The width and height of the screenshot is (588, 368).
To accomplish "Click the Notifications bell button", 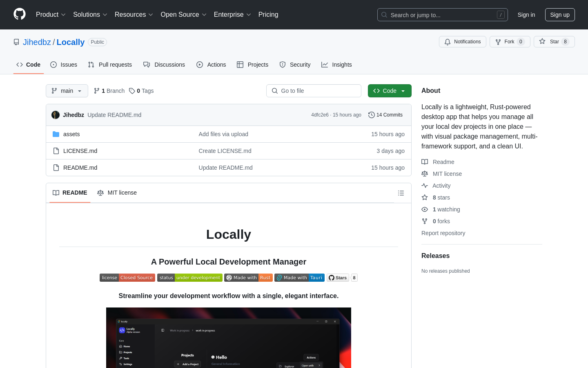I will click(x=463, y=42).
